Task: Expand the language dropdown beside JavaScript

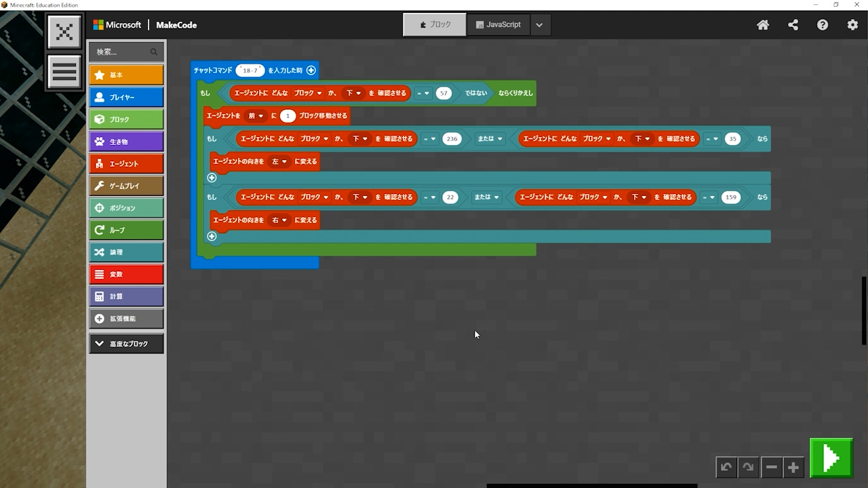Action: (x=539, y=25)
